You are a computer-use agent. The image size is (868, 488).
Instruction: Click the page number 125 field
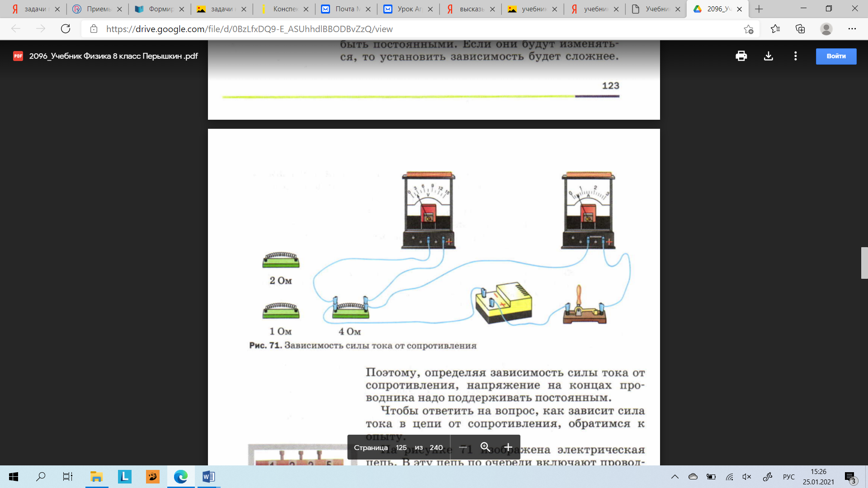[401, 447]
